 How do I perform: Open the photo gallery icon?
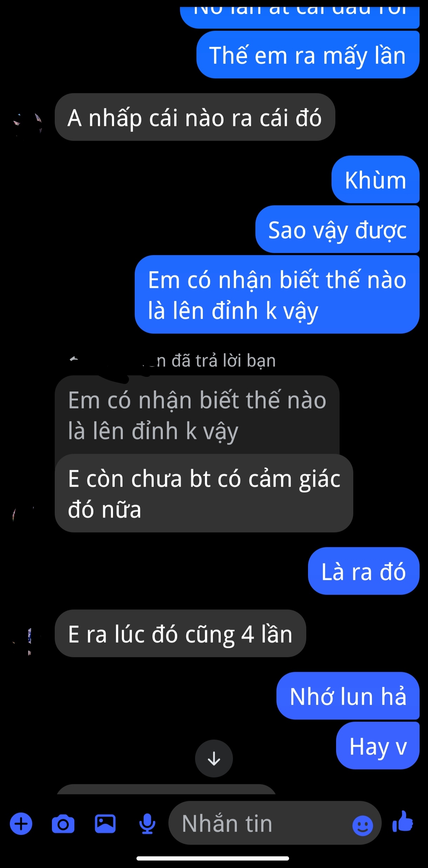click(x=105, y=823)
